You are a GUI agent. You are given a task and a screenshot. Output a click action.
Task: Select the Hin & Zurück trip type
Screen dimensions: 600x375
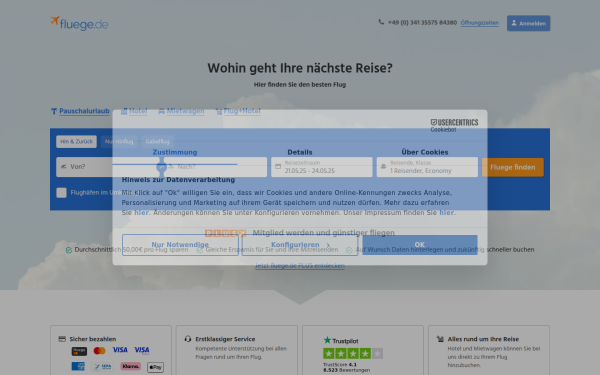pyautogui.click(x=76, y=142)
